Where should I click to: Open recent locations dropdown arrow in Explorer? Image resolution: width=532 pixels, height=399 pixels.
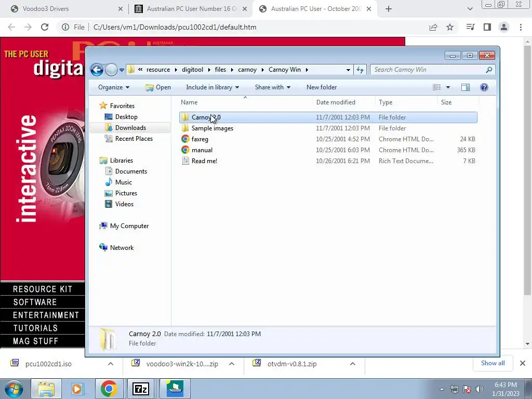coord(122,70)
